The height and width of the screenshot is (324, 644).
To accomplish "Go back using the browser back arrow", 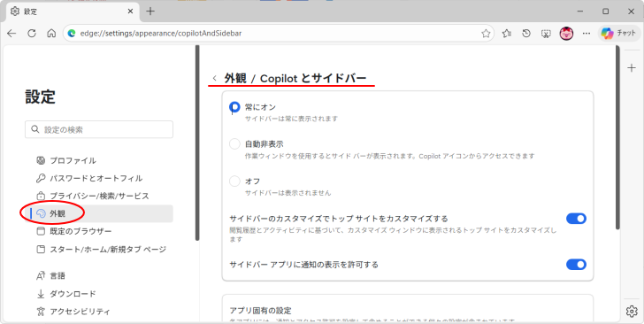I will (x=11, y=34).
